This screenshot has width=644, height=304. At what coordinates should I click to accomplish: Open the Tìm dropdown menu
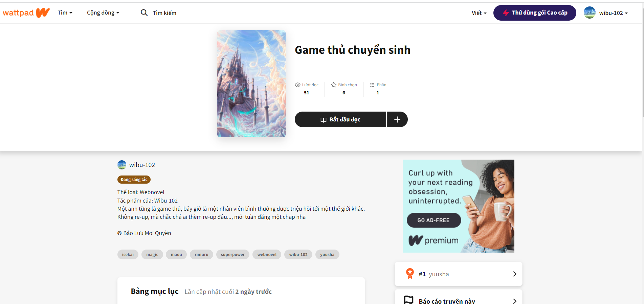tap(65, 13)
